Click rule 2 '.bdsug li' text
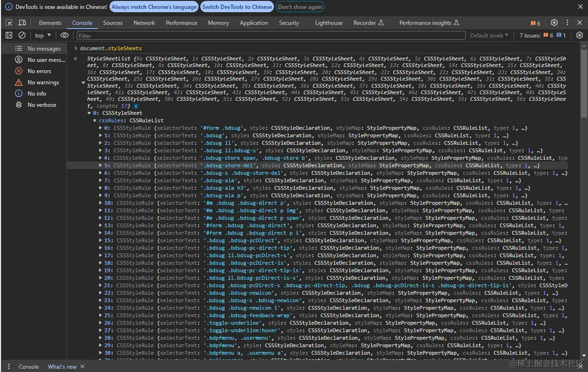588x372 pixels. (218, 143)
